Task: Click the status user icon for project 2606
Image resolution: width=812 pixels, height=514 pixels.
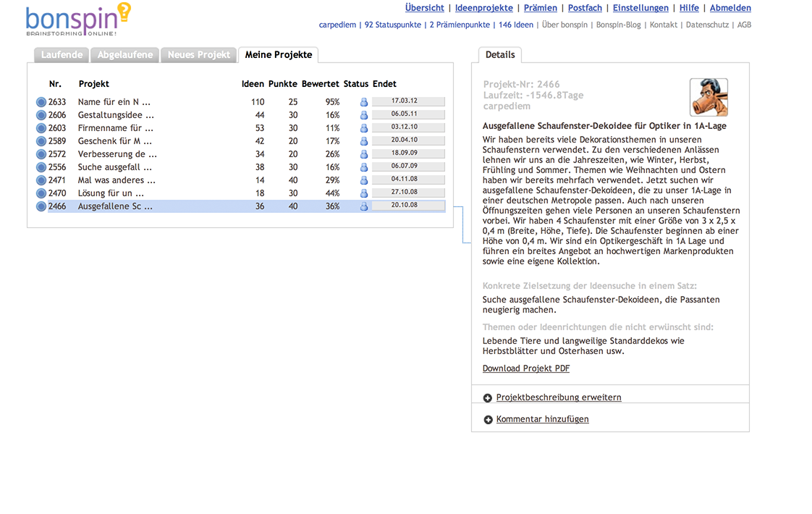Action: (364, 115)
